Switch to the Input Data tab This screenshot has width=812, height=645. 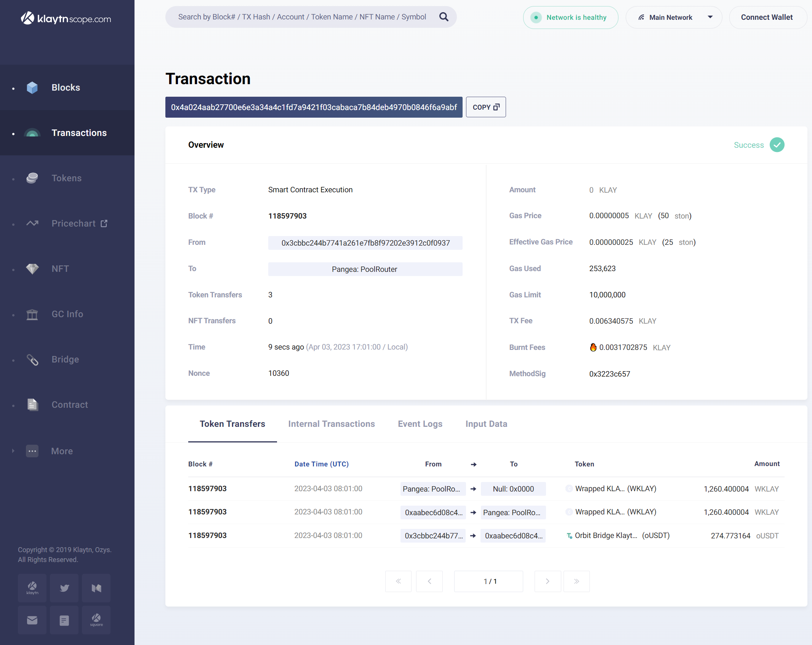486,424
